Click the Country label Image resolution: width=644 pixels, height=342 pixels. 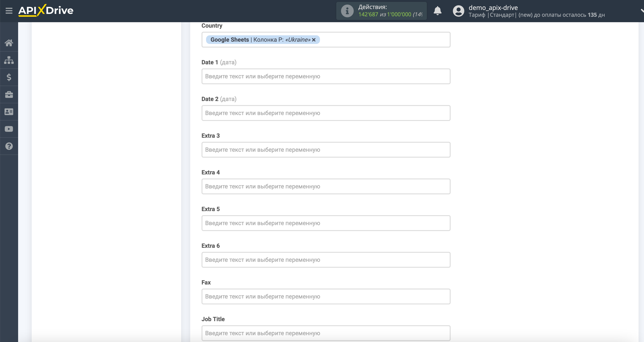tap(212, 26)
